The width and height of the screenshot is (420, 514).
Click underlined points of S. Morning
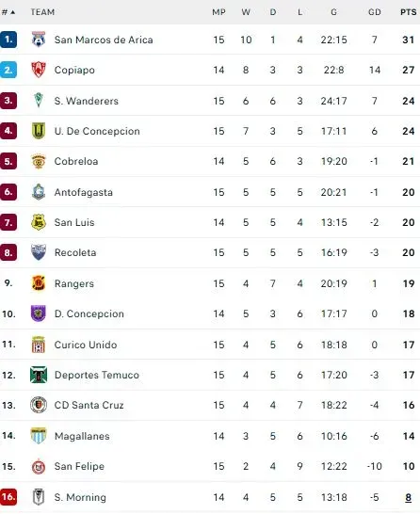click(408, 497)
